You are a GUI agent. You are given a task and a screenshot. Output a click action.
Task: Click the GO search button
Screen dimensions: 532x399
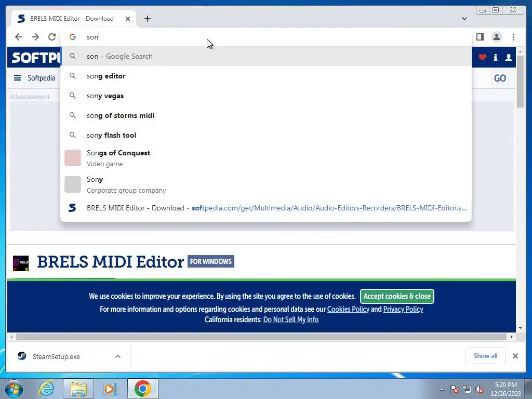(500, 78)
